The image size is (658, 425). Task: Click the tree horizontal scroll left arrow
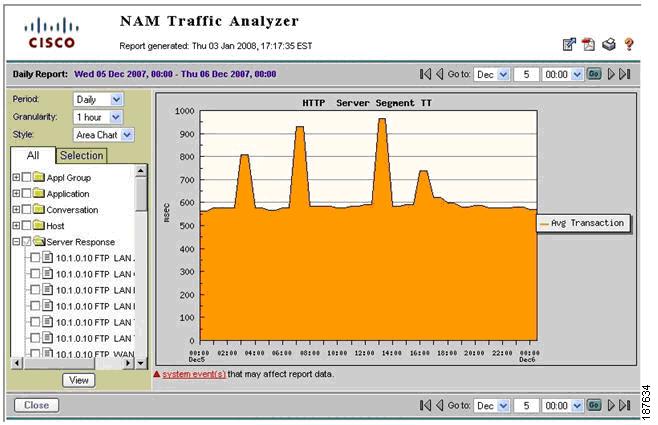click(x=17, y=363)
